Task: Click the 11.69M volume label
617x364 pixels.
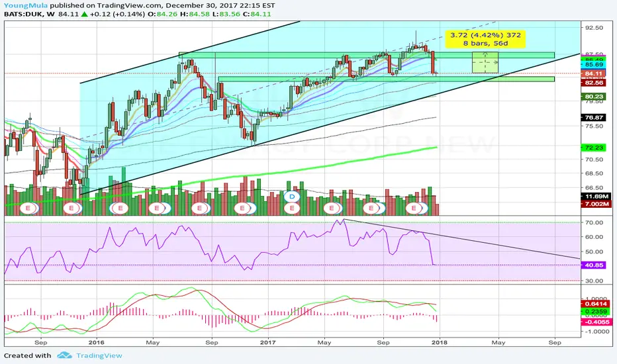Action: click(596, 197)
